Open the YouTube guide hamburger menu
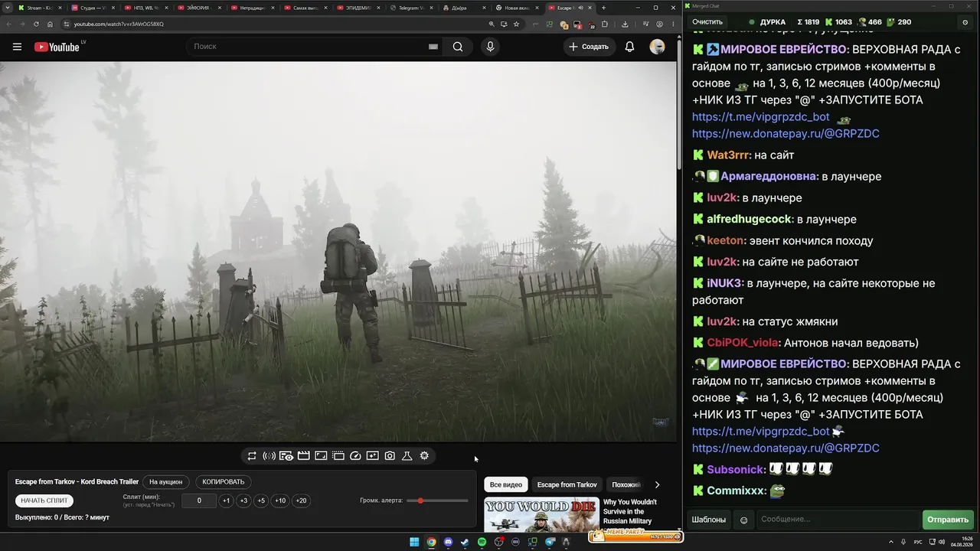This screenshot has width=980, height=551. 17,47
